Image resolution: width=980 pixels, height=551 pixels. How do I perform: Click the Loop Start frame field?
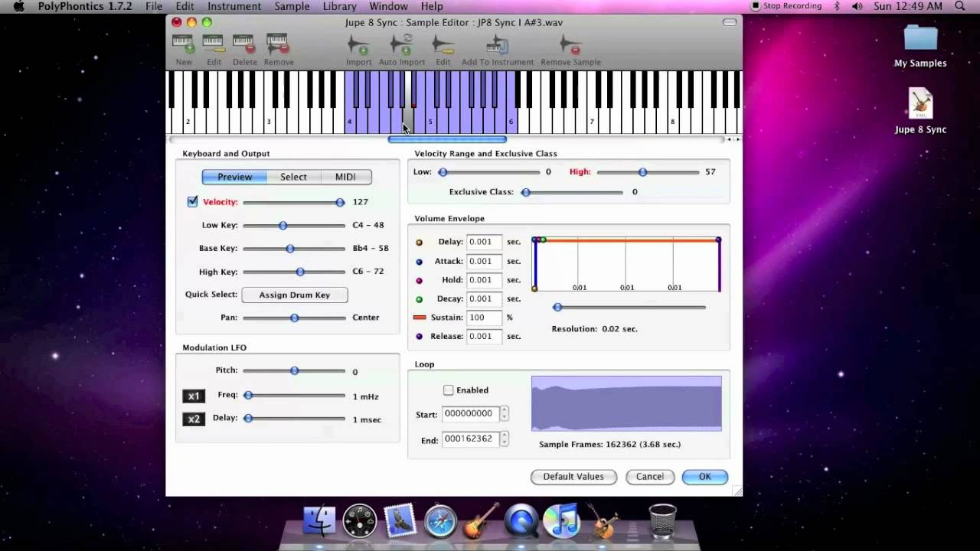[x=471, y=413]
